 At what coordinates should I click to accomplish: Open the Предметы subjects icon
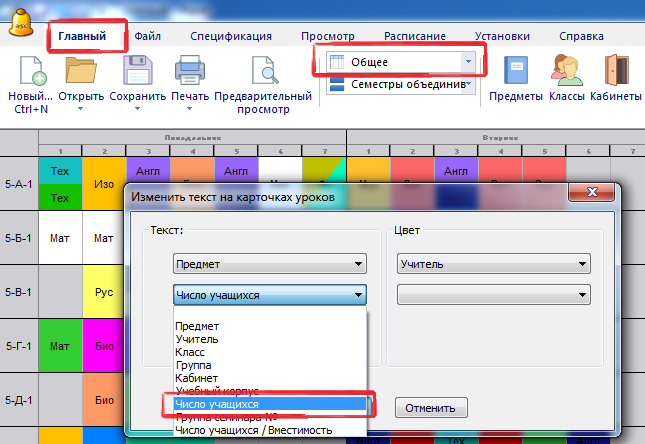point(516,74)
